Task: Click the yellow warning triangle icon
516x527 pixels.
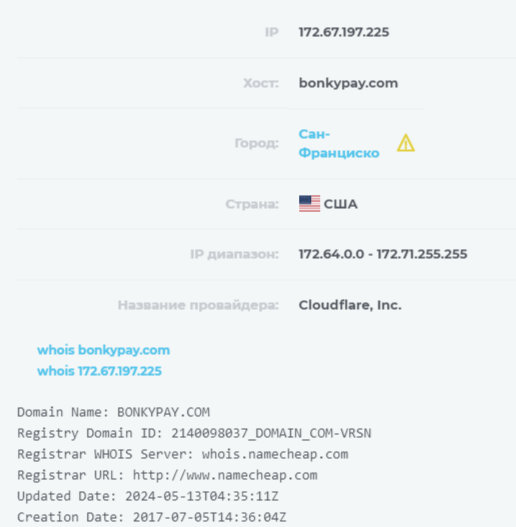Action: point(406,143)
